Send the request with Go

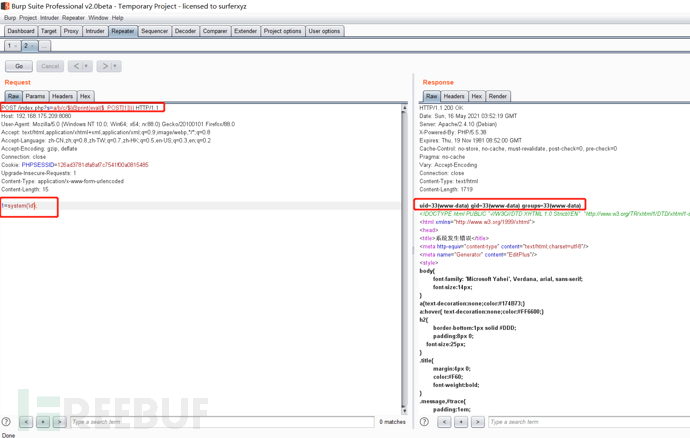[19, 66]
